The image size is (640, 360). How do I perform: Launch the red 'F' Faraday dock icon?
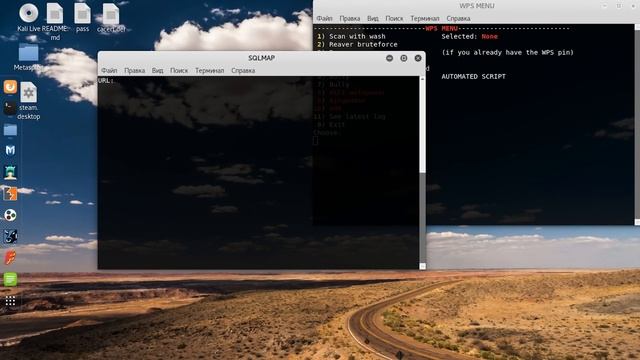[10, 258]
